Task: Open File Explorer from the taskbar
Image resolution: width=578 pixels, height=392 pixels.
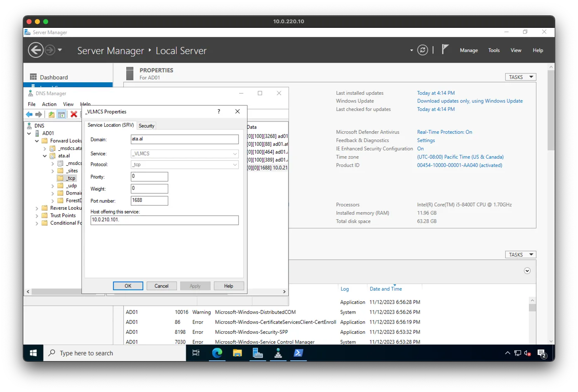Action: (238, 353)
